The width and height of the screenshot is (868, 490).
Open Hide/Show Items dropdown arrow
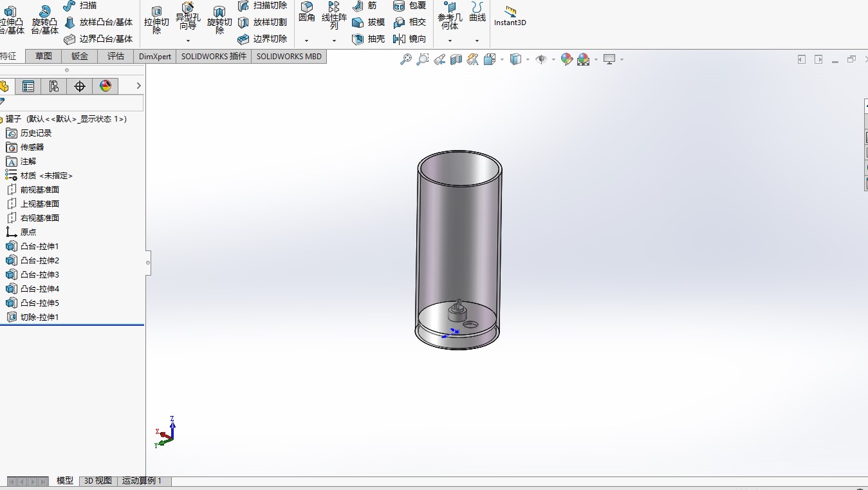coord(553,59)
